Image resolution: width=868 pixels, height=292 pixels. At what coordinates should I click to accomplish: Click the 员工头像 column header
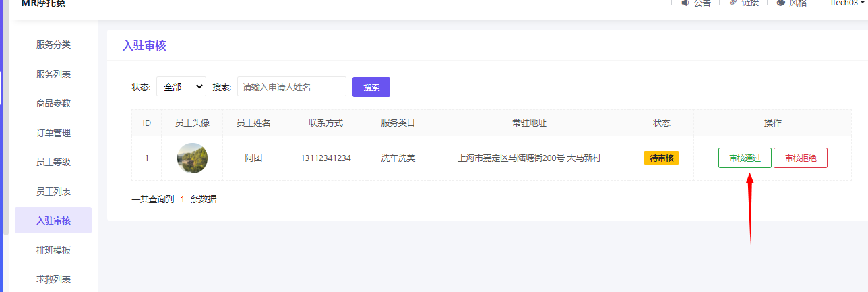192,123
